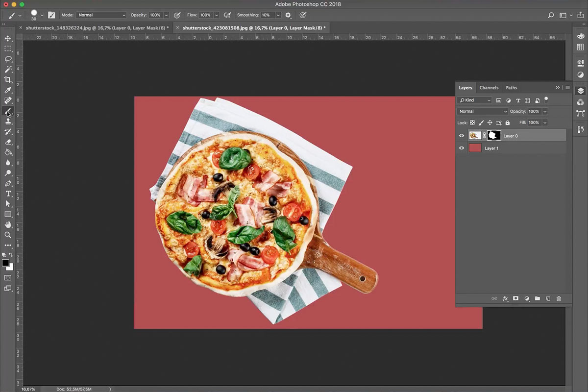The image size is (588, 392).
Task: Add a layer mask from Layers panel
Action: pyautogui.click(x=515, y=298)
